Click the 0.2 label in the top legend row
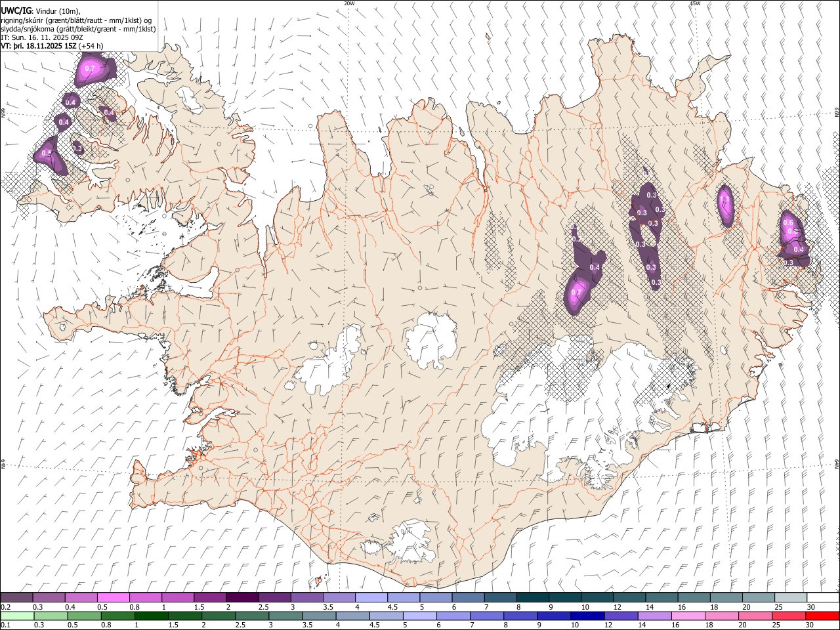Screen dimensions: 840x630 point(5,607)
